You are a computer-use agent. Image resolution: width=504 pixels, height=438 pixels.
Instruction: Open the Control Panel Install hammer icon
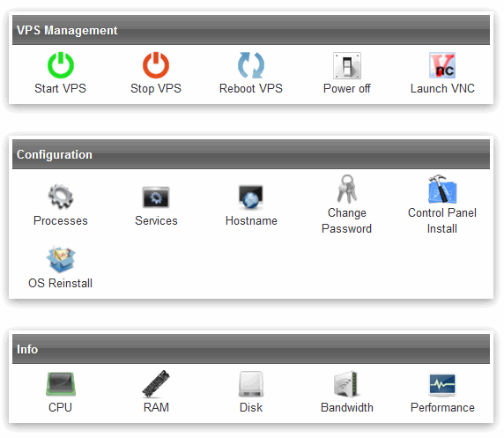coord(442,189)
